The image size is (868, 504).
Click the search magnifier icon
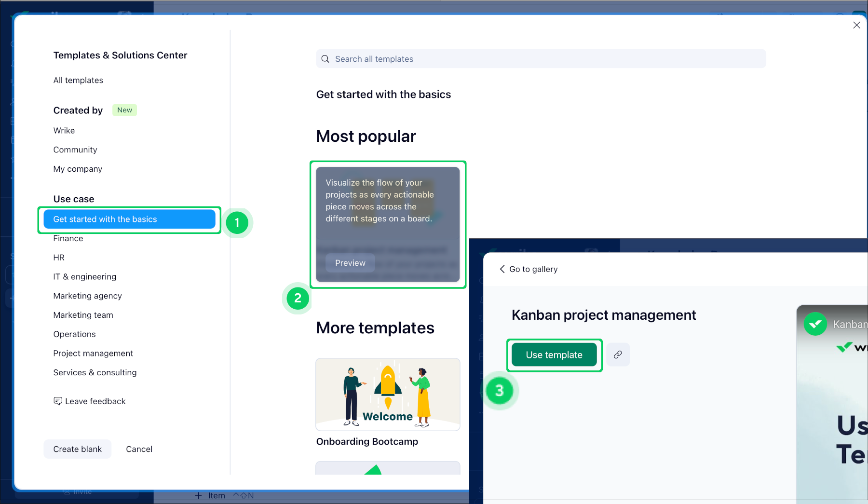click(x=325, y=59)
